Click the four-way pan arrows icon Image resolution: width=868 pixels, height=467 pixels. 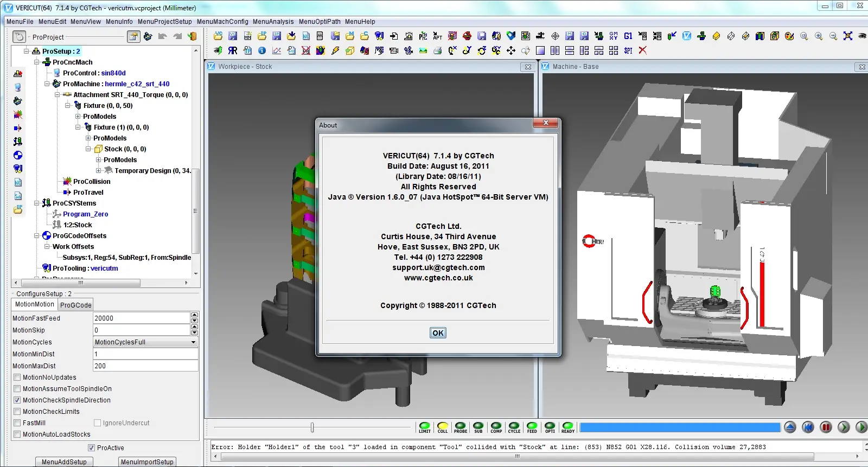511,50
